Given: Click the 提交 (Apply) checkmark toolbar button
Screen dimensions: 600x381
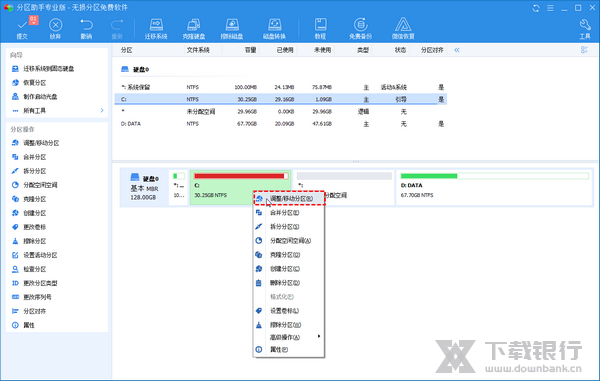Looking at the screenshot, I should pos(22,29).
